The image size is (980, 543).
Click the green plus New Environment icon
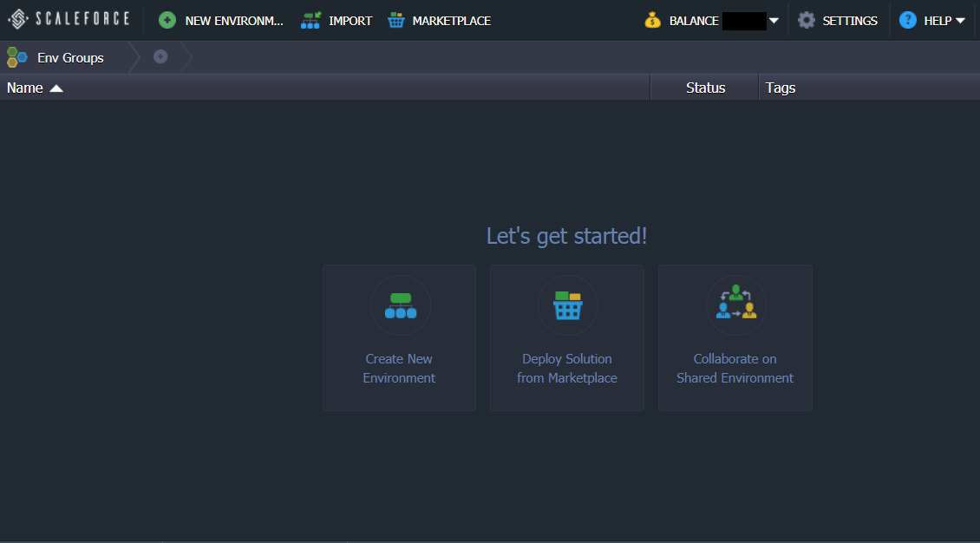tap(167, 21)
